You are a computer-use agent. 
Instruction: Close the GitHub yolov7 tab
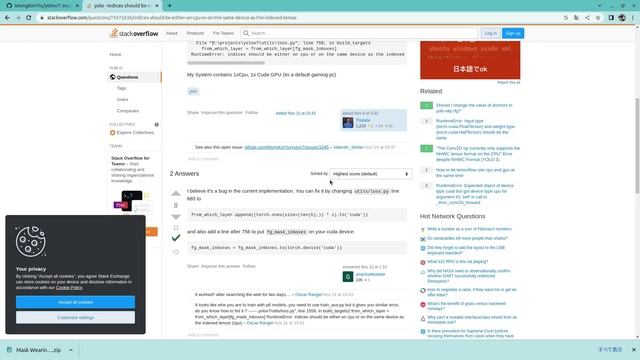pos(77,6)
